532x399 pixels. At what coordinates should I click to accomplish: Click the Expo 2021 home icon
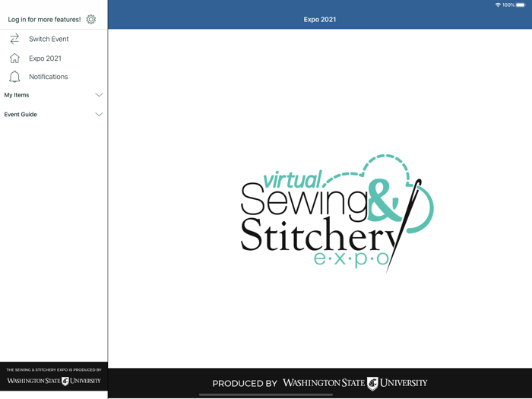click(x=14, y=59)
